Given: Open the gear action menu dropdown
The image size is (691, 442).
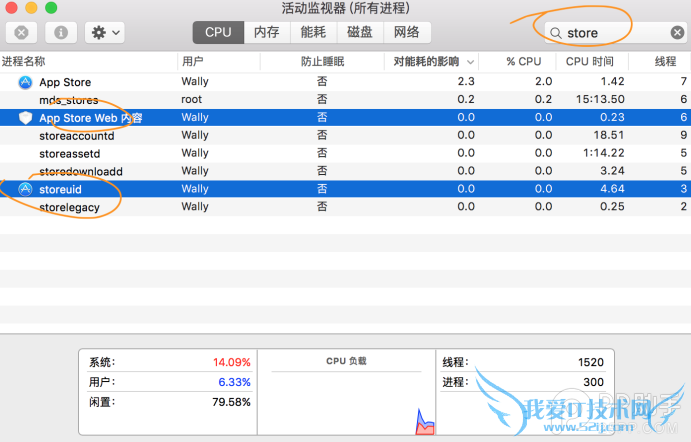Looking at the screenshot, I should pos(105,33).
